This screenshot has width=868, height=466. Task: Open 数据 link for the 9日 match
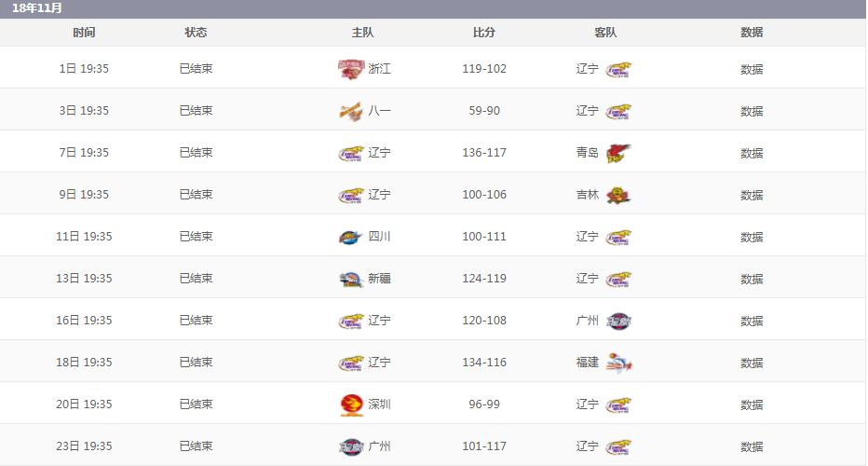(752, 195)
